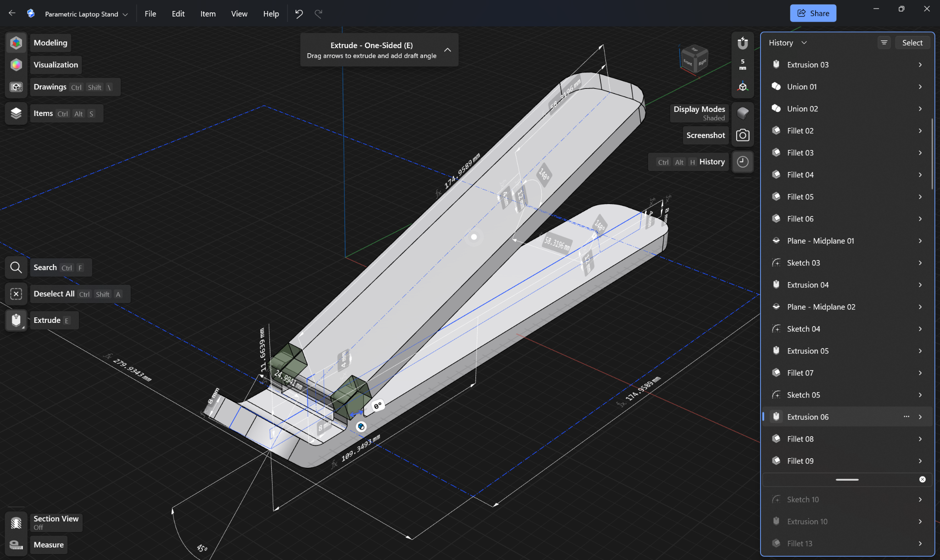Open the View menu
Image resolution: width=940 pixels, height=560 pixels.
coord(239,14)
